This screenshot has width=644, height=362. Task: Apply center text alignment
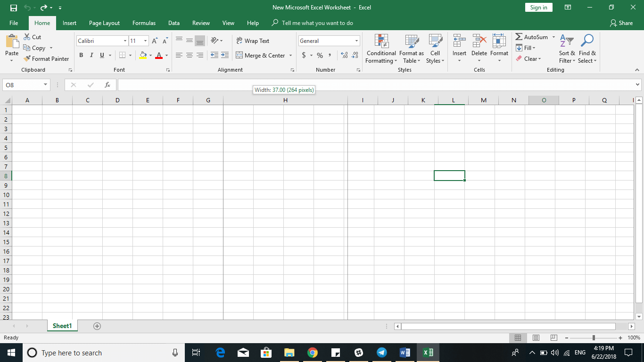189,55
